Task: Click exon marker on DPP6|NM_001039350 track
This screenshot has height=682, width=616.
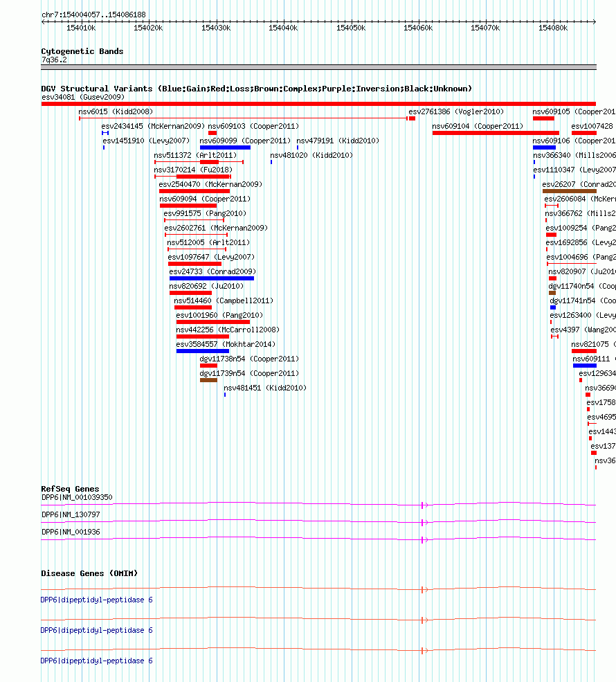Action: (x=423, y=505)
